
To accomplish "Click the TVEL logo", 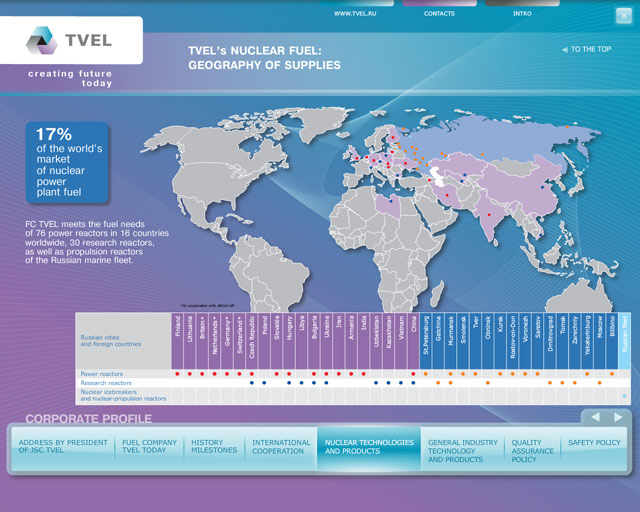I will point(70,40).
